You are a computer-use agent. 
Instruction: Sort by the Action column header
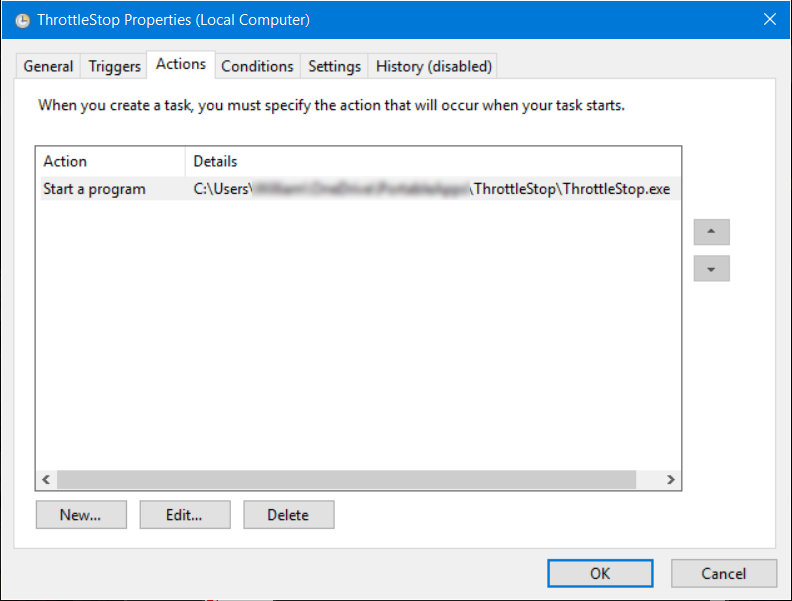[111, 161]
